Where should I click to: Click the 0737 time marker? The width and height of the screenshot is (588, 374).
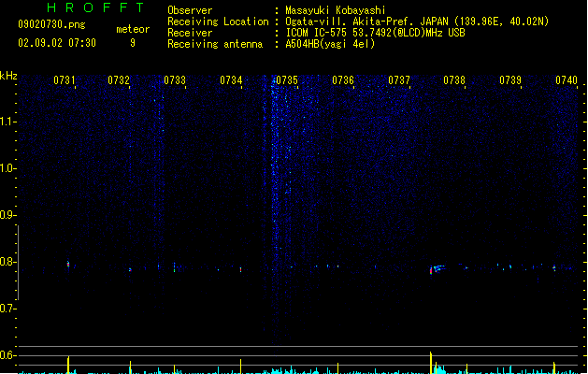(x=399, y=80)
